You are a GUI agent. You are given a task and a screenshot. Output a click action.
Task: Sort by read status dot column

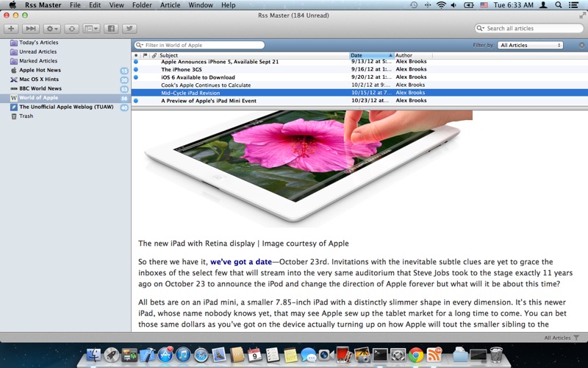pos(136,55)
